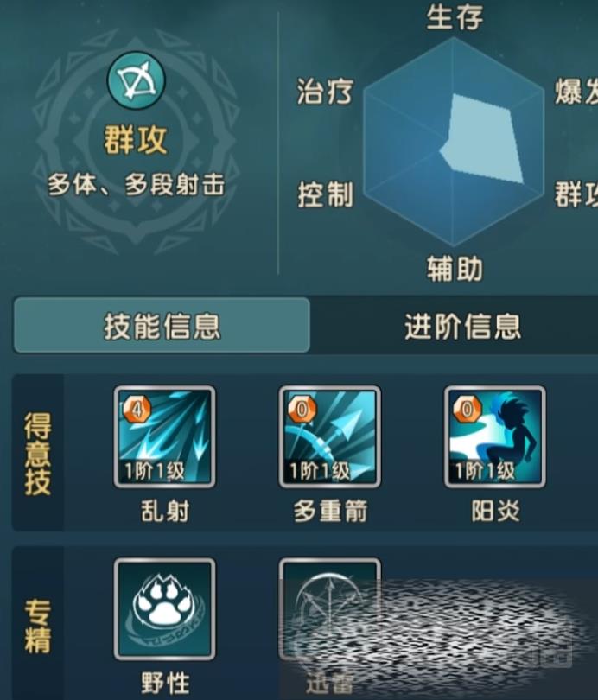598x700 pixels.
Task: Click the 控制 radar chart label
Action: (x=325, y=194)
